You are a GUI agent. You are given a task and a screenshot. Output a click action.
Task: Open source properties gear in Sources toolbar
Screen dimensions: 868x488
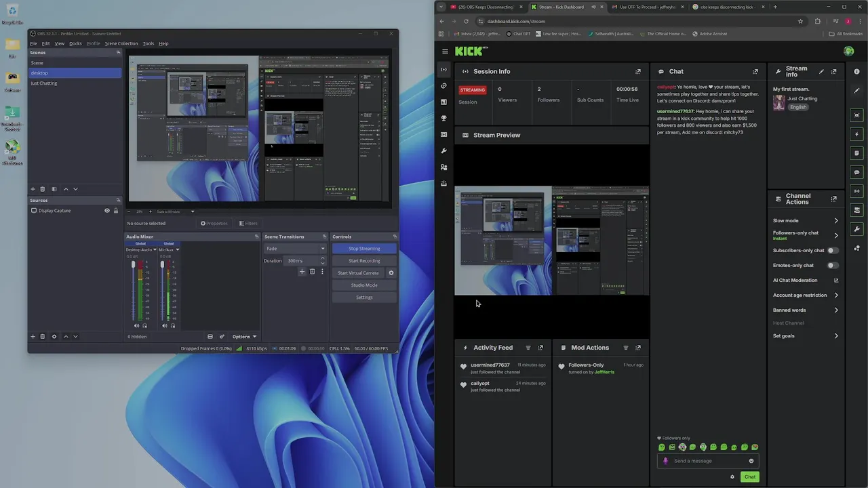(54, 336)
